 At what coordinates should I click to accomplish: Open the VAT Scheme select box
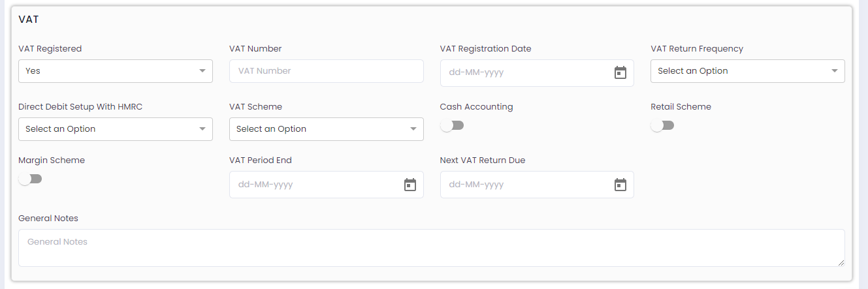(327, 129)
